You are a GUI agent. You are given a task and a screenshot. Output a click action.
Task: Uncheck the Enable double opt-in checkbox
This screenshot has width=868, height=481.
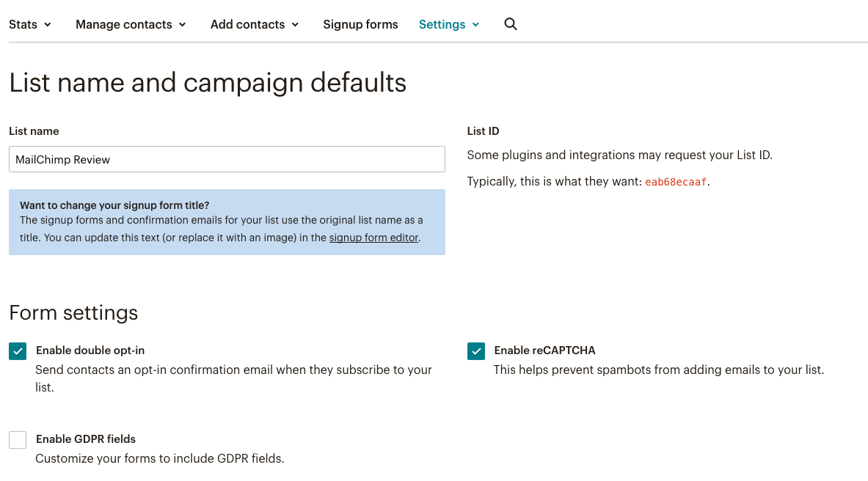click(18, 351)
